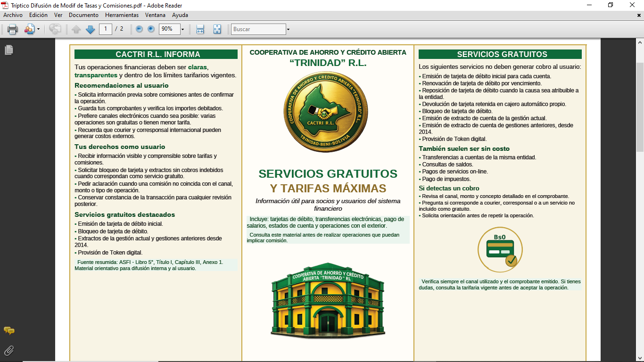Expand the zoom percentage dropdown
The width and height of the screenshot is (644, 362).
(x=182, y=29)
